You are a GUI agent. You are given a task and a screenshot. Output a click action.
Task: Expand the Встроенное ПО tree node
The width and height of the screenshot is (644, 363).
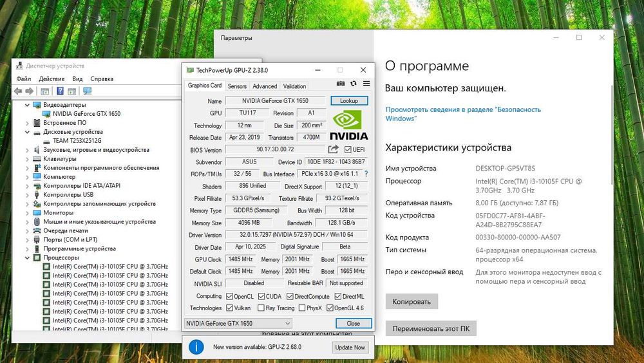[x=27, y=123]
